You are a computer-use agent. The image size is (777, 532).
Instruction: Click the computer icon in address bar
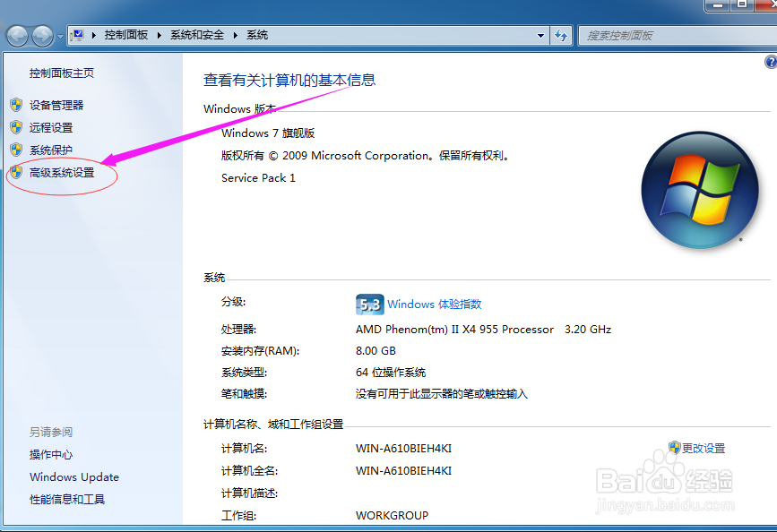(77, 35)
